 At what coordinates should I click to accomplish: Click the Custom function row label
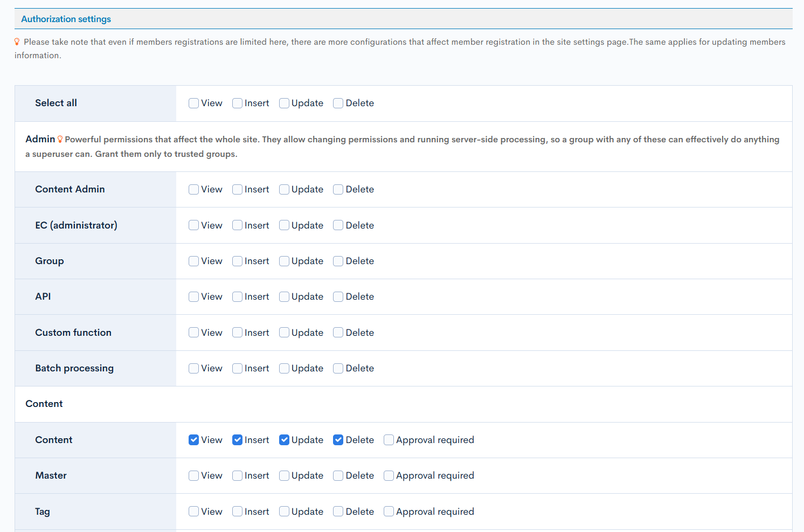73,333
